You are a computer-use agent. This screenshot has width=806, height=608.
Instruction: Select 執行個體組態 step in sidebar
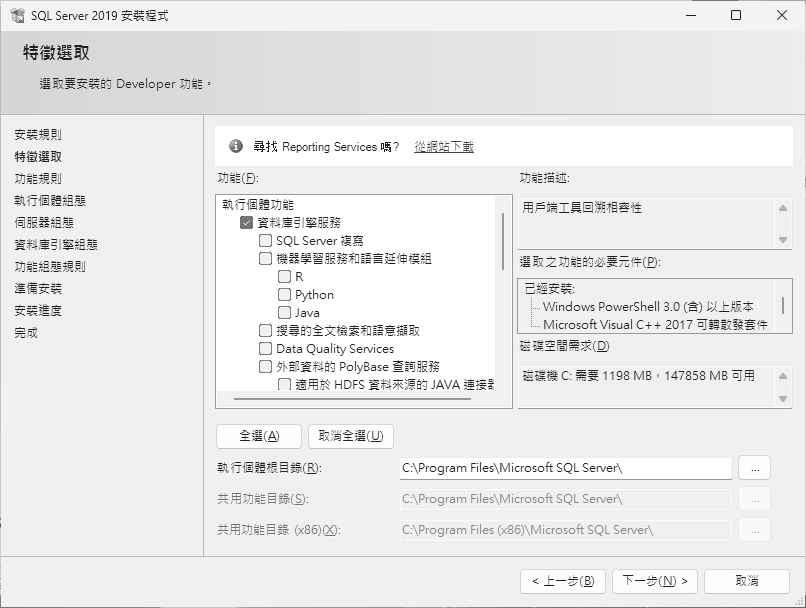pyautogui.click(x=50, y=201)
